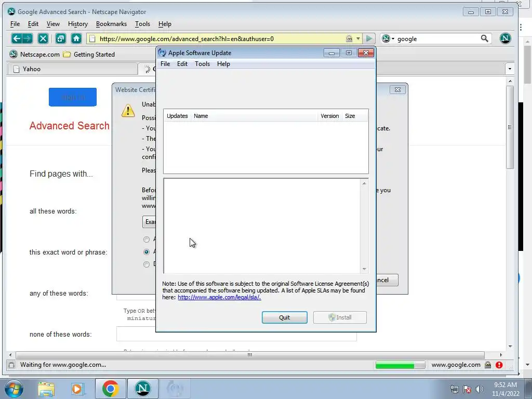This screenshot has width=532, height=399.
Task: Select the third radio button in the certificate dialog
Action: click(146, 264)
